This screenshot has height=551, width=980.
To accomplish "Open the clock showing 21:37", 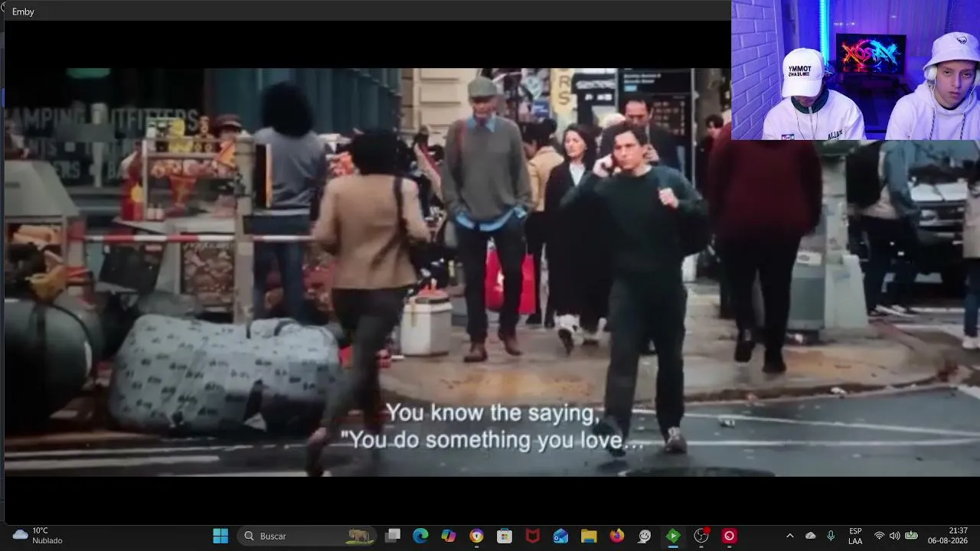I will (x=948, y=536).
